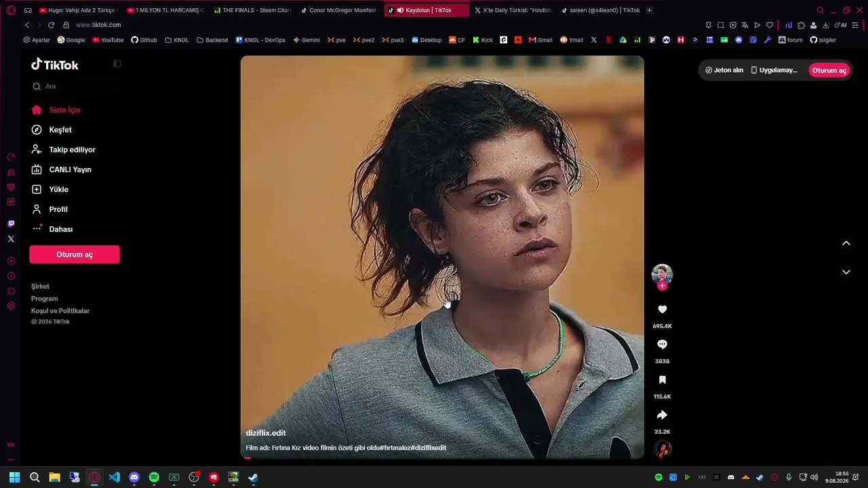Image resolution: width=868 pixels, height=488 pixels.
Task: Click the TikTok logo in the sidebar
Action: tap(55, 64)
